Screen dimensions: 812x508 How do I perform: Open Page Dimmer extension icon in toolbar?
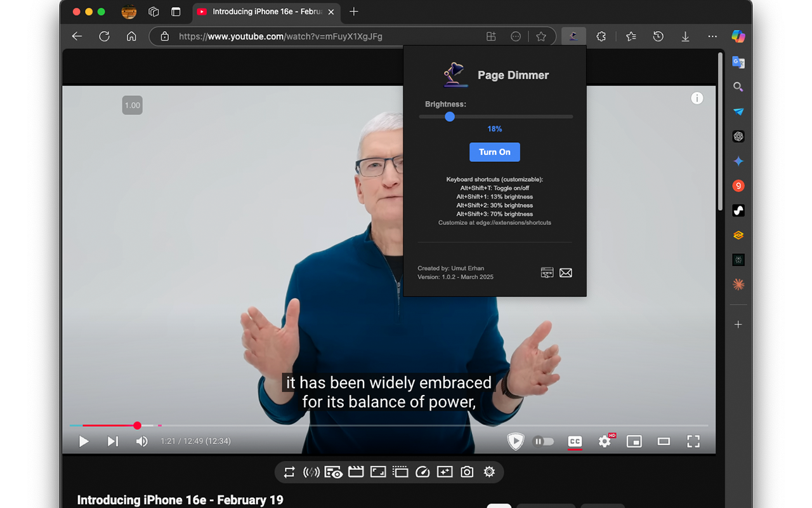573,36
